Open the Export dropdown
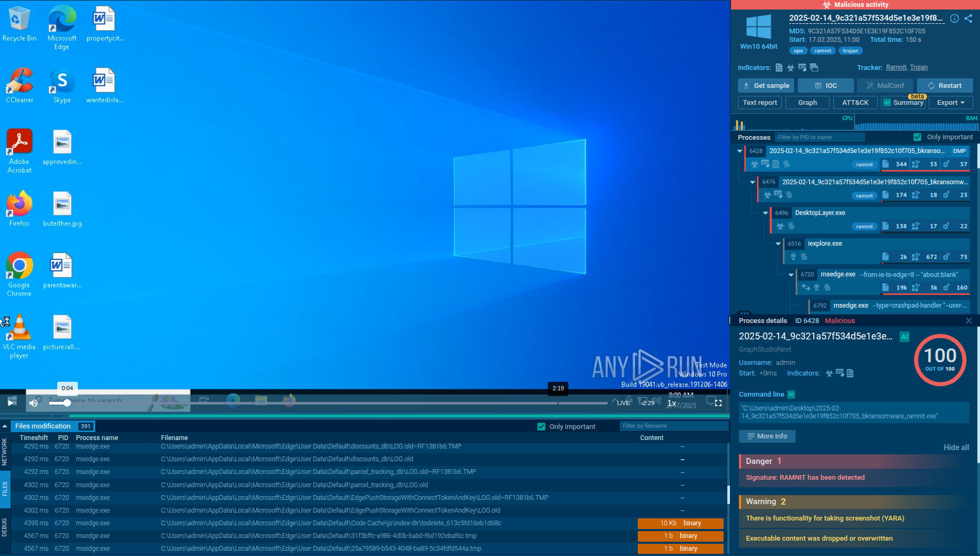Image resolution: width=980 pixels, height=556 pixels. click(950, 103)
